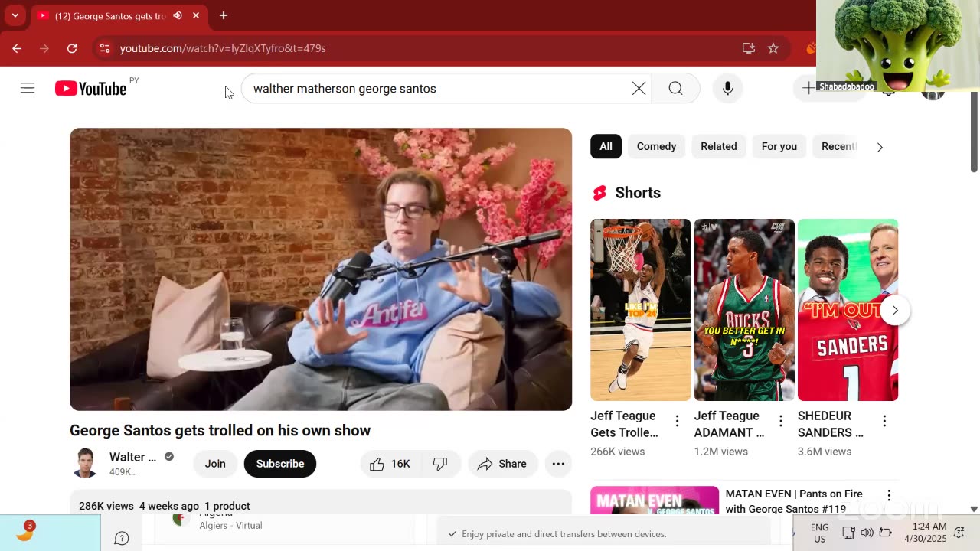Open the battery tray icon
The image size is (980, 551).
pos(885,533)
